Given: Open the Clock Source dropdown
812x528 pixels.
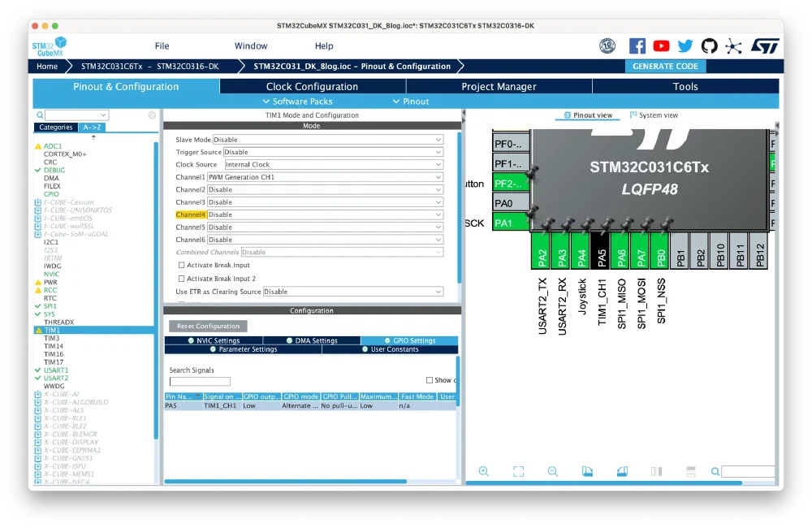Looking at the screenshot, I should point(333,165).
